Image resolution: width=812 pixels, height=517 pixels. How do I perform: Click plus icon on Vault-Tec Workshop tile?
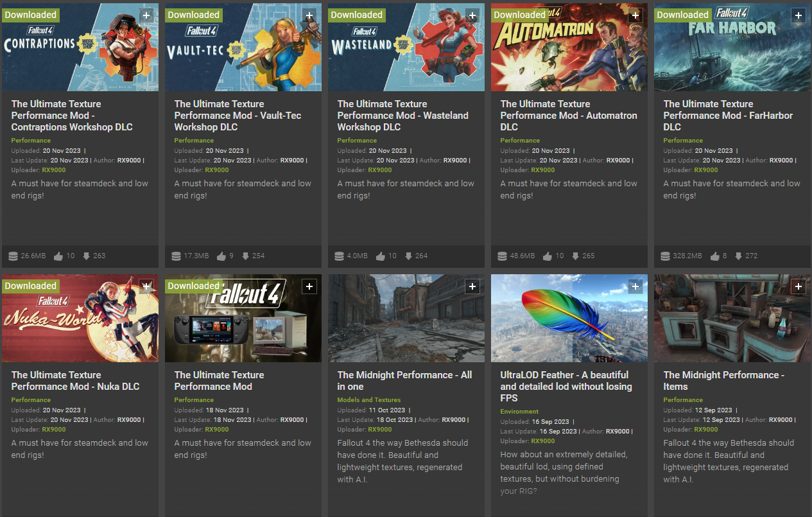[309, 15]
